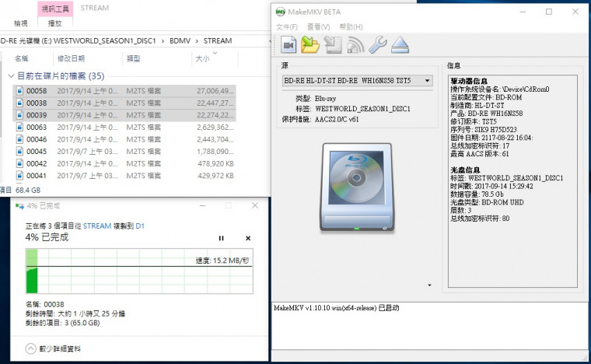Click file icon beside 00042
Image resolution: width=591 pixels, height=364 pixels.
pyautogui.click(x=19, y=163)
